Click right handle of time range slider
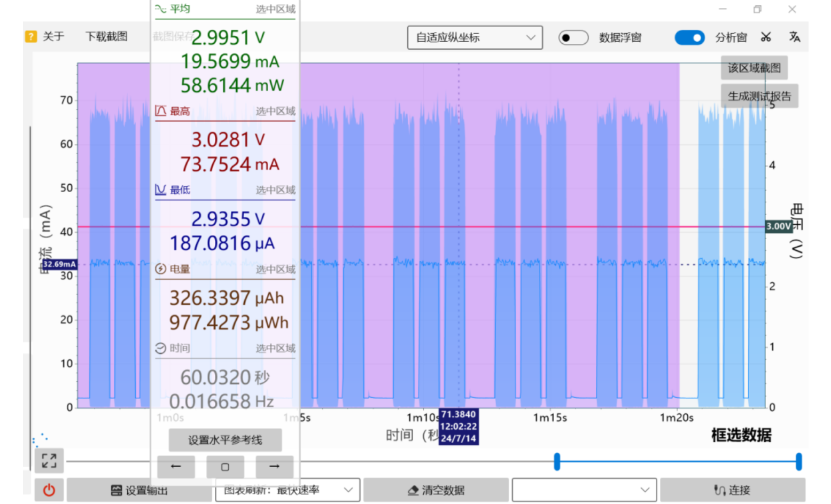Image resolution: width=831 pixels, height=504 pixels. [x=798, y=461]
